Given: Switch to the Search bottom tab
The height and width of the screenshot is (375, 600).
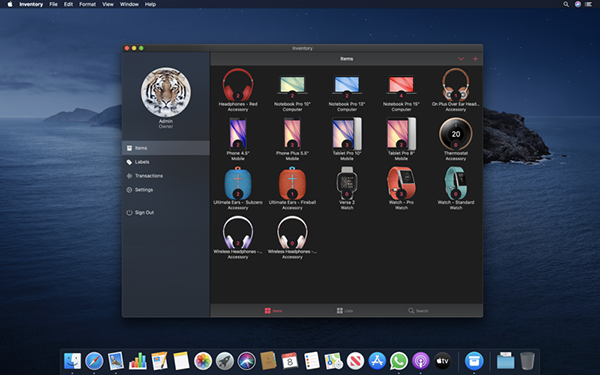Looking at the screenshot, I should tap(418, 311).
